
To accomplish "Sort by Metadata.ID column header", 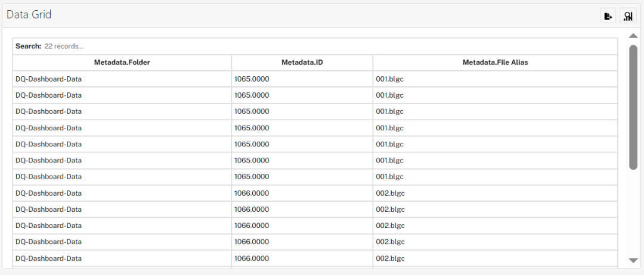I will tap(302, 62).
